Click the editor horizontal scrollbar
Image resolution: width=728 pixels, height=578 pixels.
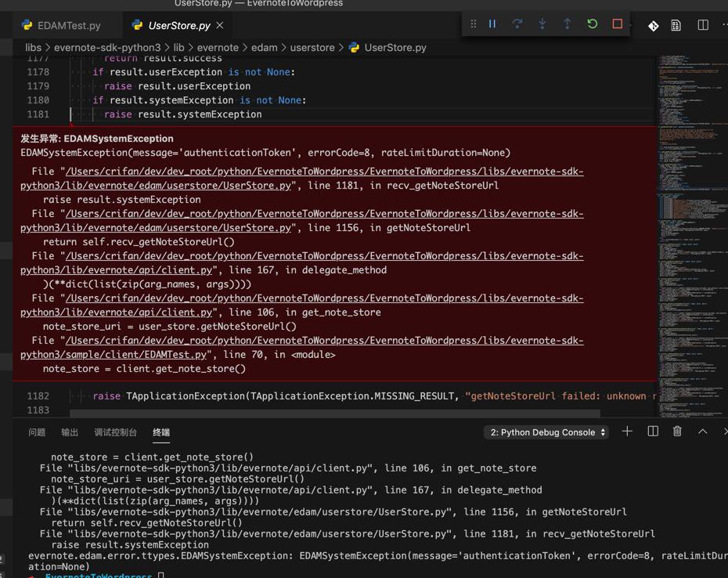(x=335, y=413)
